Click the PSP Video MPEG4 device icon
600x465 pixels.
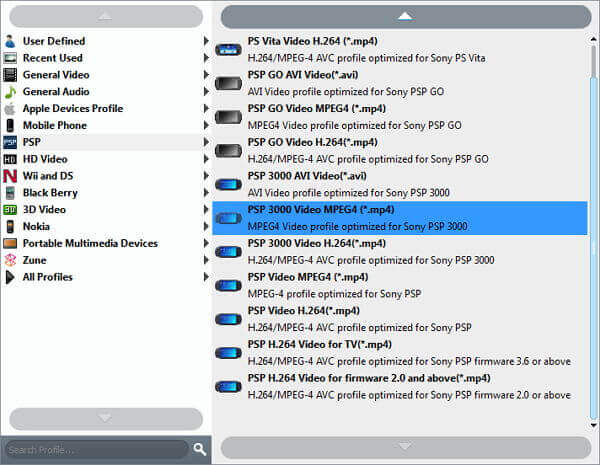coord(228,286)
